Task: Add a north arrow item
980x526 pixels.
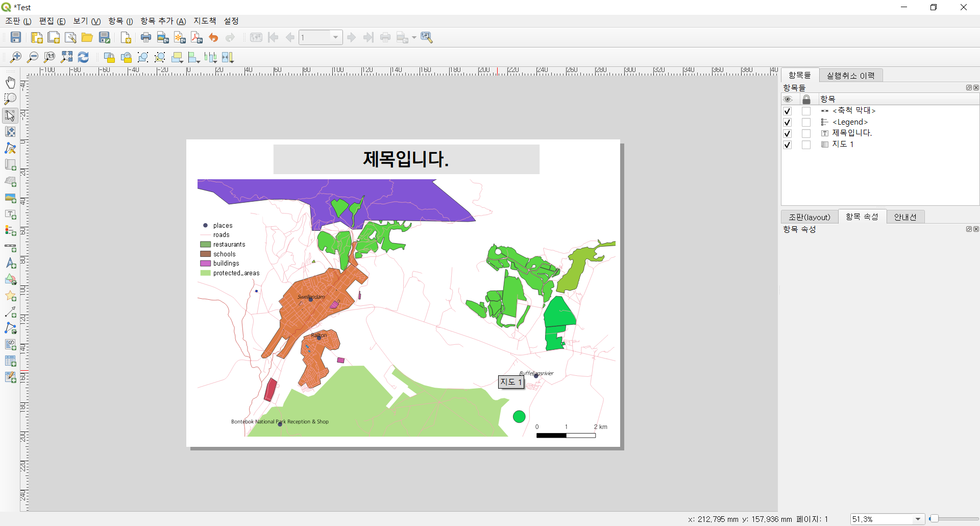Action: click(x=10, y=264)
